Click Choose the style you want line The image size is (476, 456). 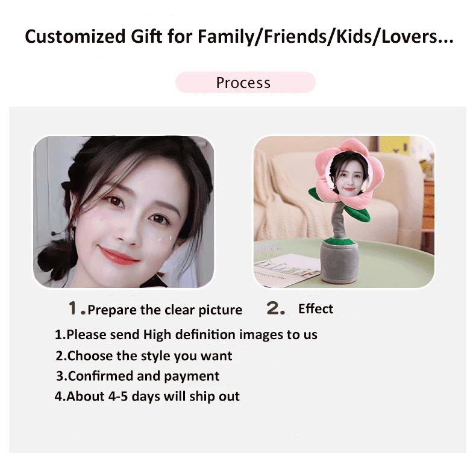(x=144, y=356)
